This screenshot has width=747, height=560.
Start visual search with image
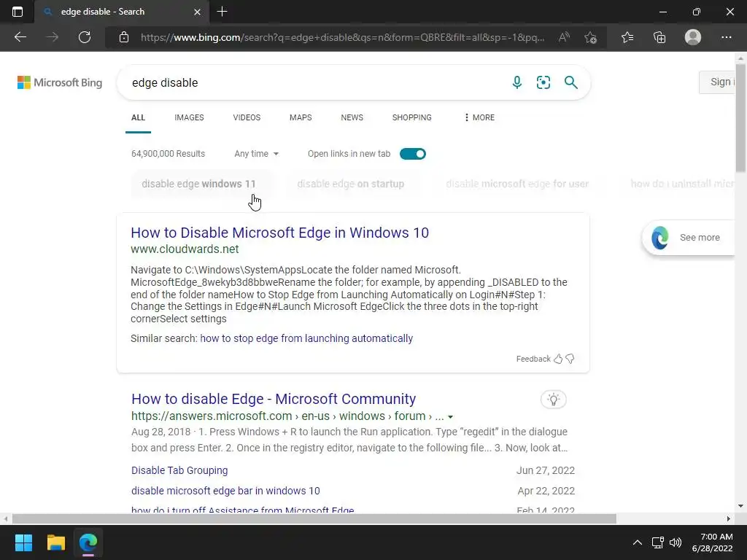543,82
